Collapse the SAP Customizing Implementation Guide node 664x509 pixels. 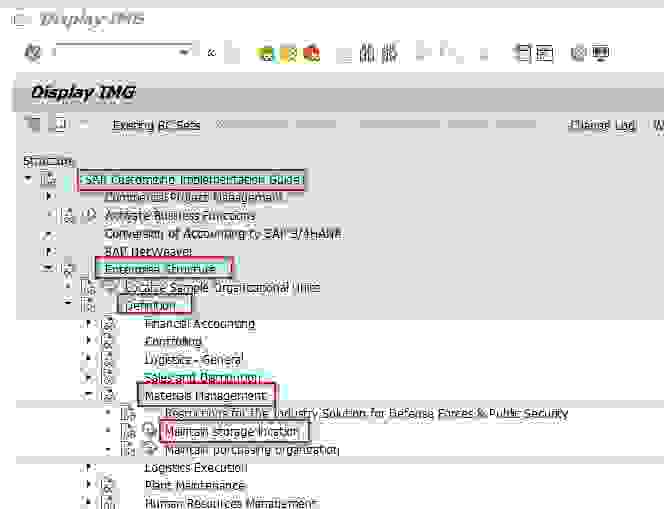[x=28, y=179]
